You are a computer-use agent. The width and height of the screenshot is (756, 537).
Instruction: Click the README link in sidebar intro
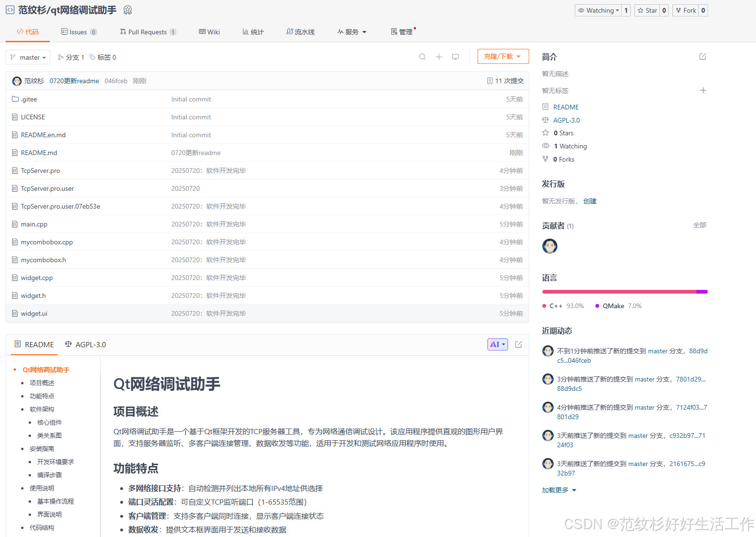(566, 107)
